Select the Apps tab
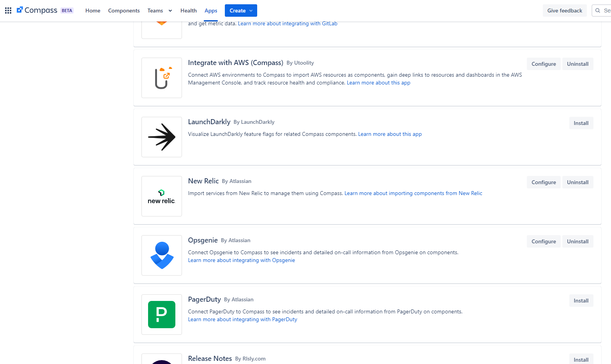 211,11
